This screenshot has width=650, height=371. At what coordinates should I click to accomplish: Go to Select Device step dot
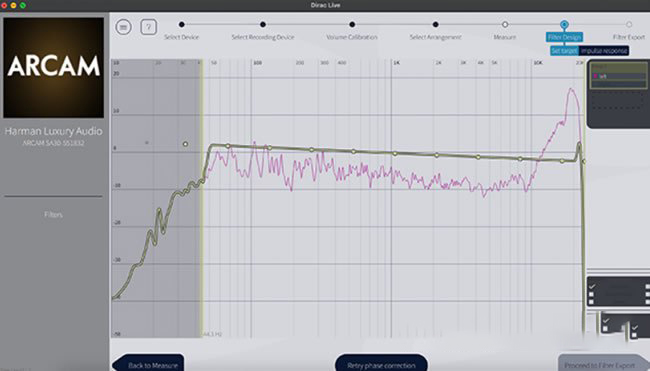(182, 24)
